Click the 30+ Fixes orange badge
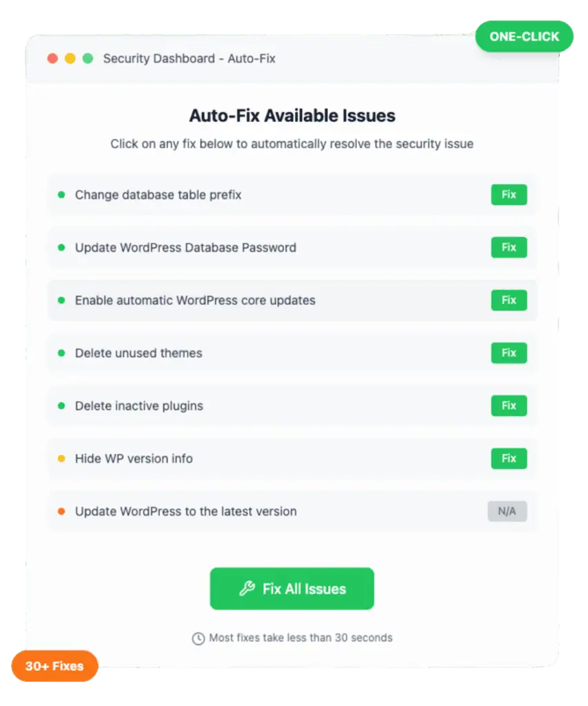Image resolution: width=588 pixels, height=706 pixels. coord(54,666)
